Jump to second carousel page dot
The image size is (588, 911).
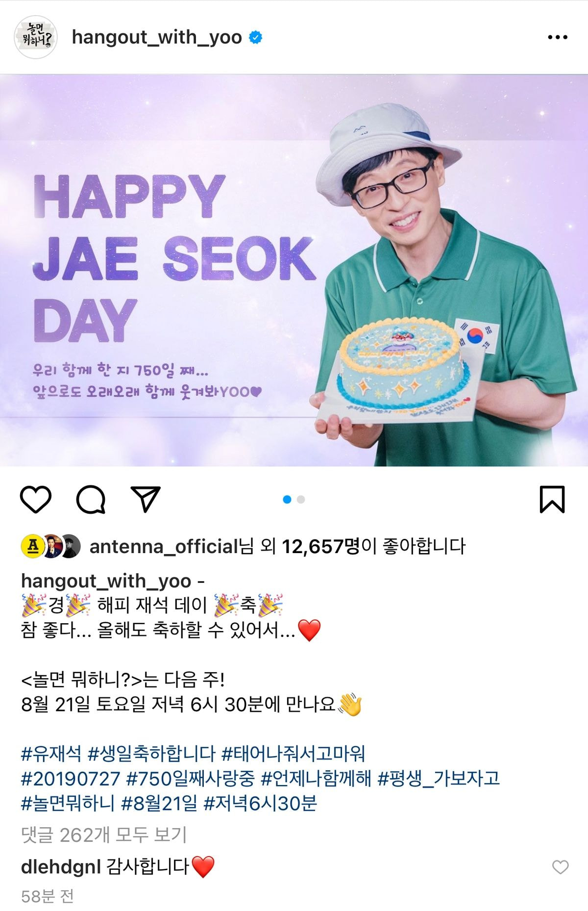[x=301, y=500]
